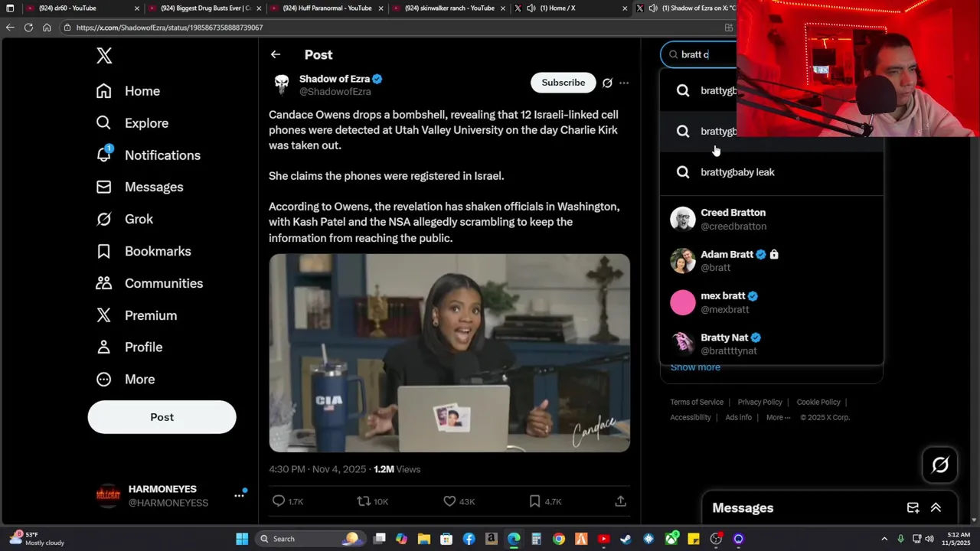Image resolution: width=980 pixels, height=551 pixels.
Task: Open the floating Grok button
Action: (940, 465)
